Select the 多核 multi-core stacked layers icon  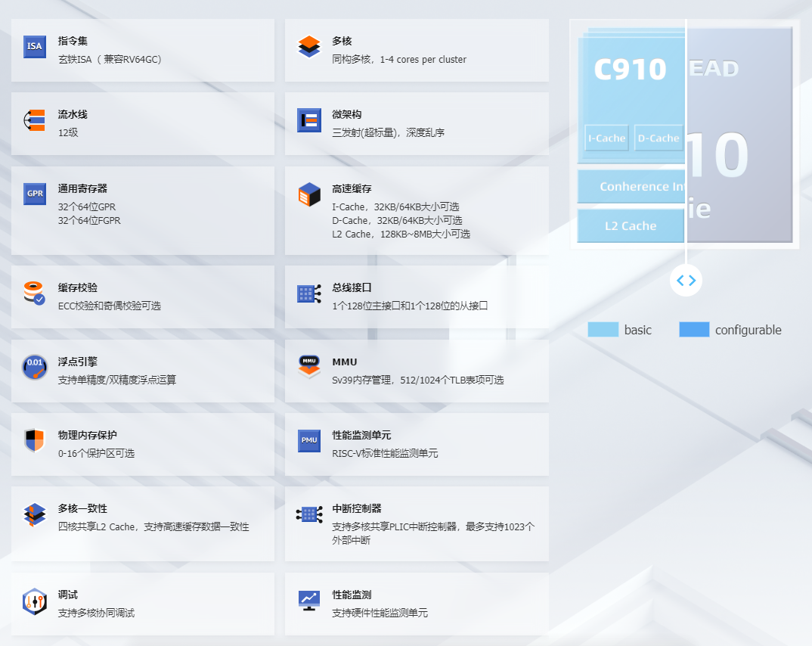(x=308, y=46)
